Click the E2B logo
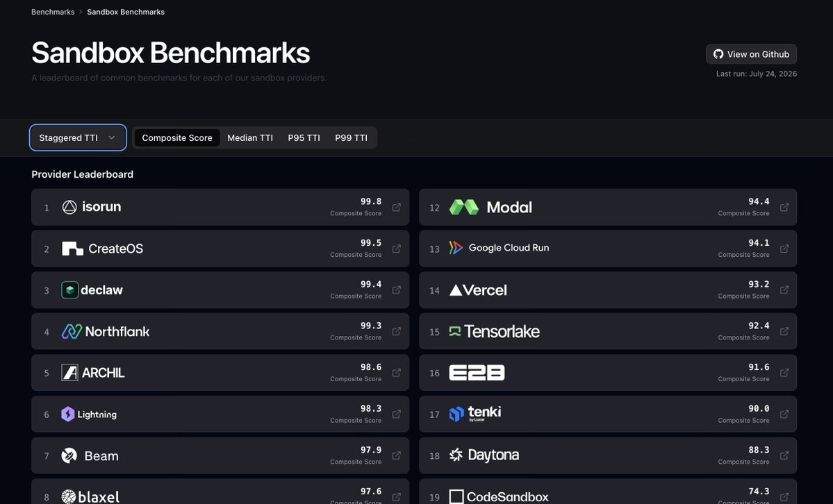 point(477,373)
